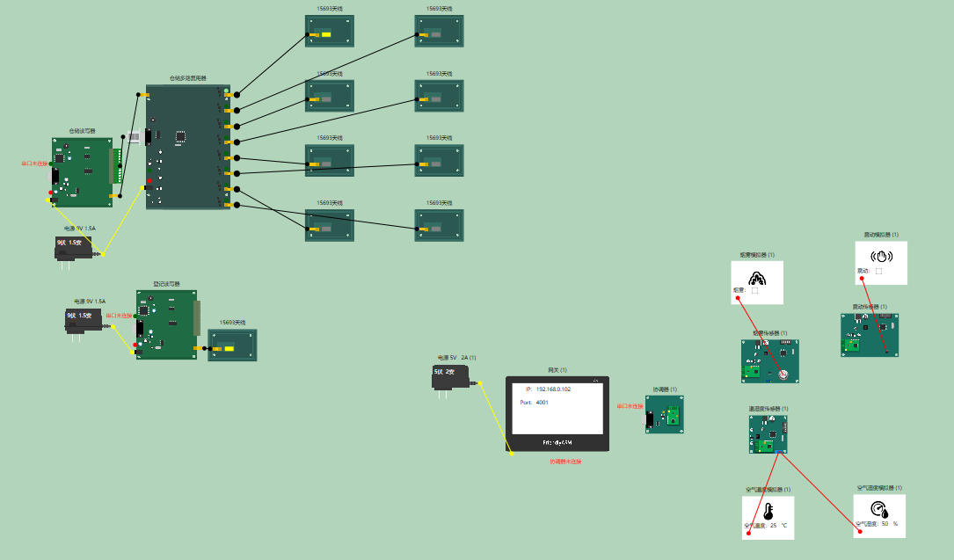This screenshot has height=560, width=954.
Task: Click the air temperature thermometer icon
Action: point(768,512)
